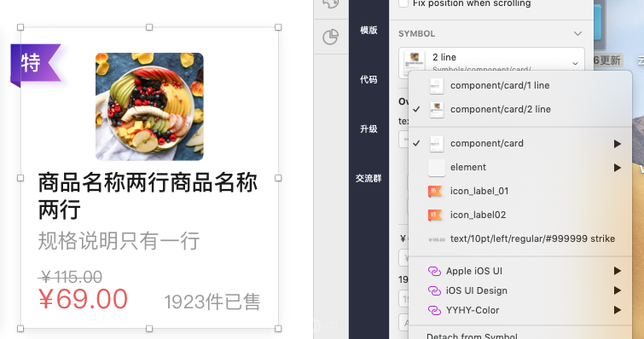644x339 pixels.
Task: Click the left-middle selection handle
Action: click(20, 178)
